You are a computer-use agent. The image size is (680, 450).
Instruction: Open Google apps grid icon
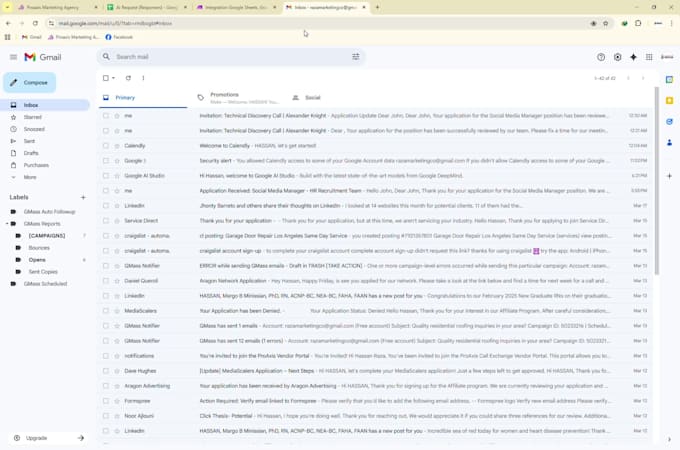click(649, 57)
